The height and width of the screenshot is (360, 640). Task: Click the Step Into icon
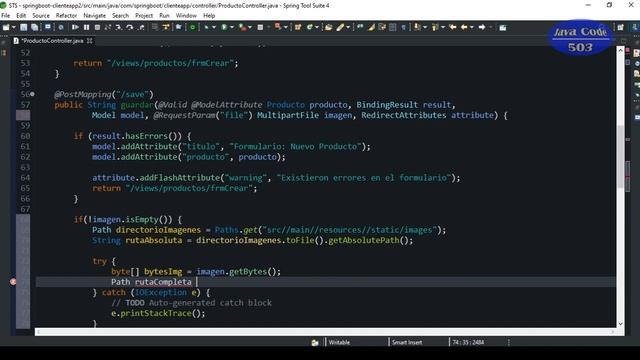(x=118, y=27)
